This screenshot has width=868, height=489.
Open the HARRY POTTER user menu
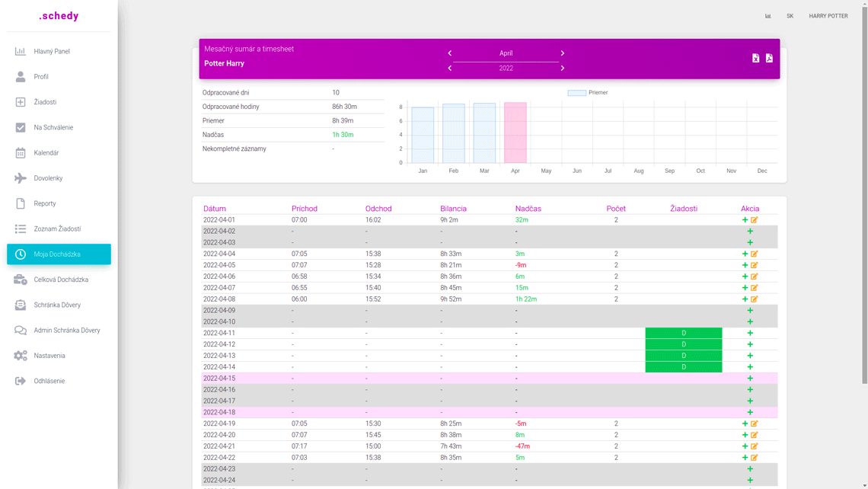pyautogui.click(x=828, y=16)
